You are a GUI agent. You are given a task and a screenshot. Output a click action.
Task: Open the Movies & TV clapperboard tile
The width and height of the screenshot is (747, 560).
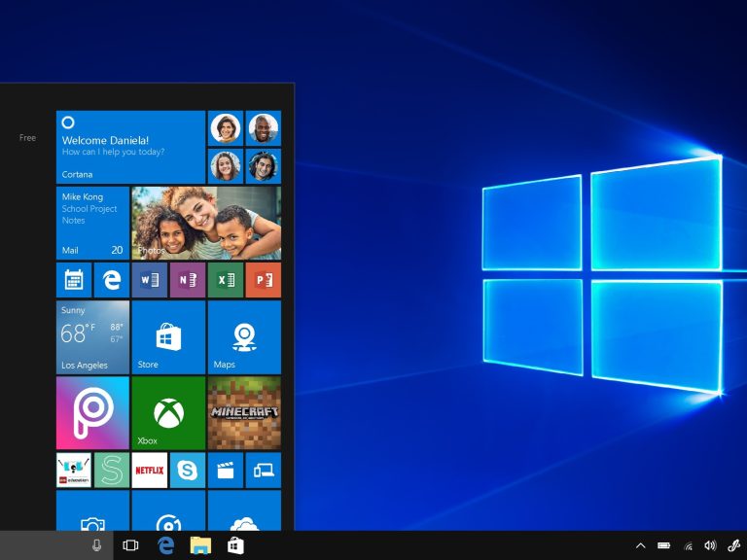(226, 470)
